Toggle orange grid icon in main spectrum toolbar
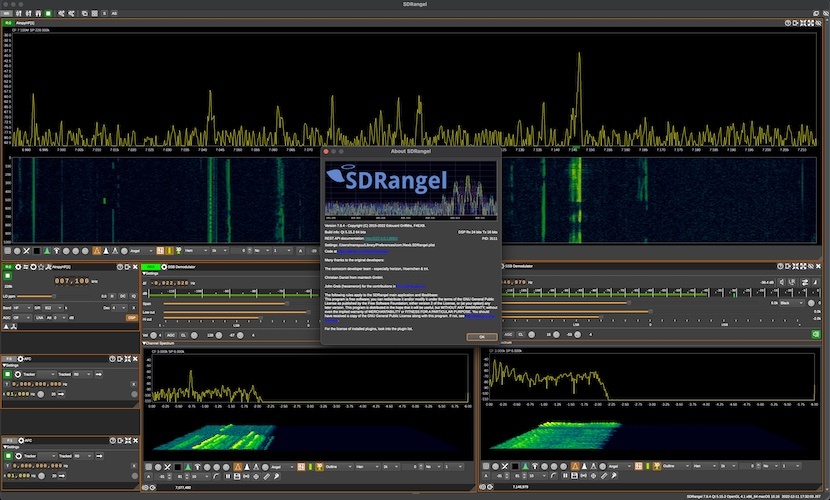The image size is (830, 500). 160,251
